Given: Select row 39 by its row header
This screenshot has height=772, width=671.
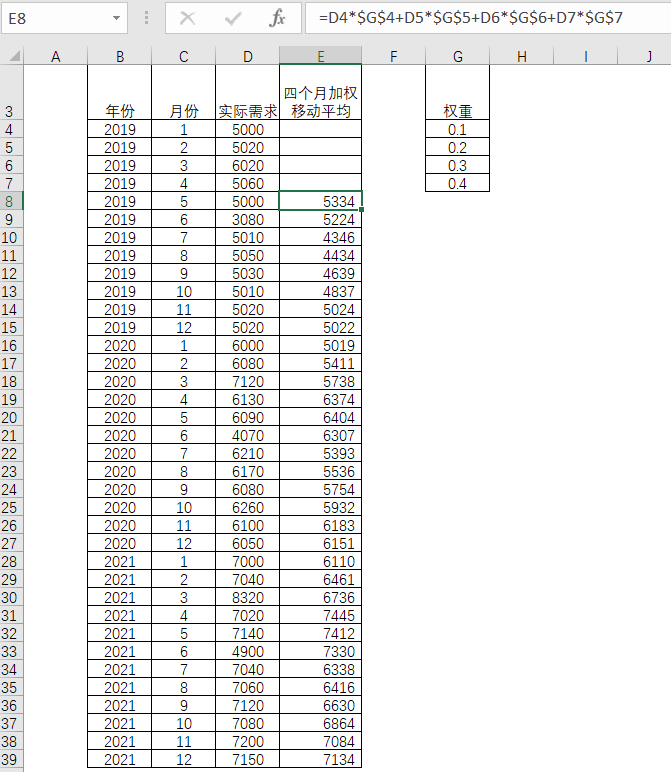Looking at the screenshot, I should (10, 759).
